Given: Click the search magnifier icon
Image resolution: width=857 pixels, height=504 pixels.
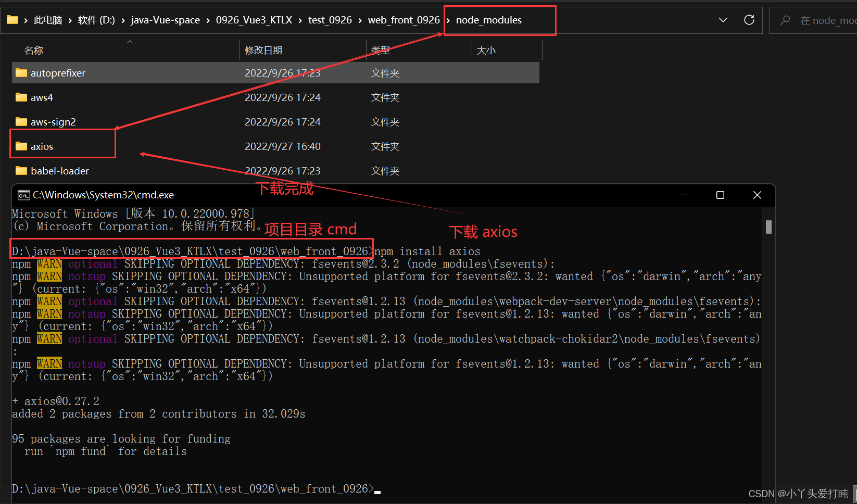Looking at the screenshot, I should 785,20.
